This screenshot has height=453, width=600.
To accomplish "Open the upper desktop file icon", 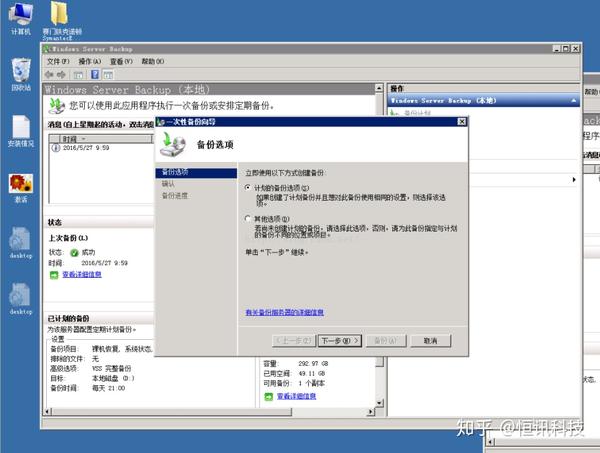I will click(x=21, y=243).
